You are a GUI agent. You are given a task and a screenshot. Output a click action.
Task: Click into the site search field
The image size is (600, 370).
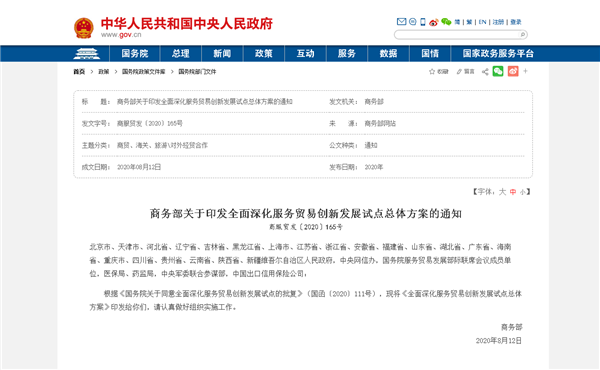pyautogui.click(x=456, y=35)
